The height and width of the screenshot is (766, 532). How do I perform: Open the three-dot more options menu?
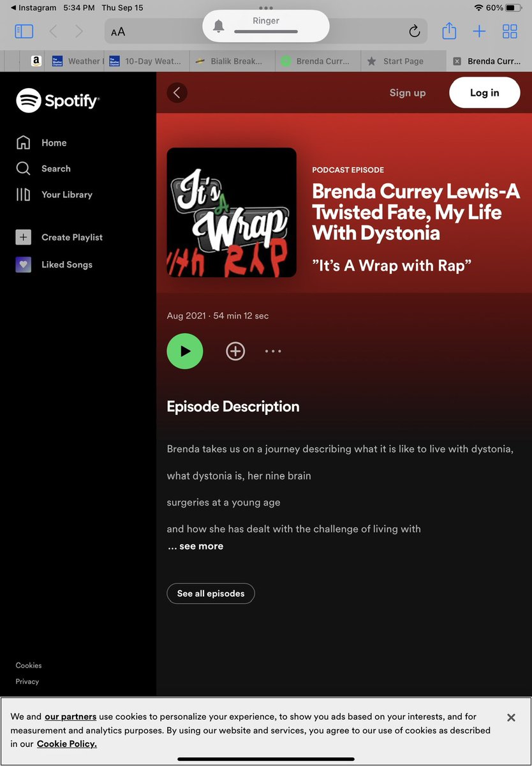(x=273, y=351)
